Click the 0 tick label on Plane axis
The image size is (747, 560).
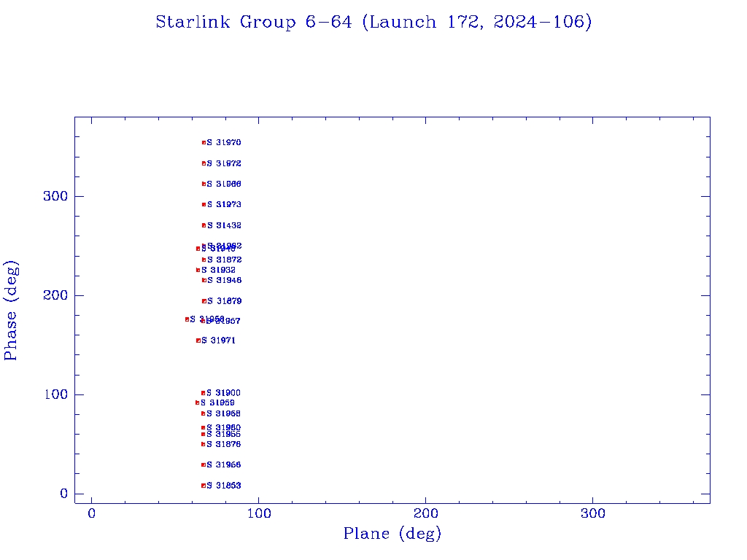point(91,513)
